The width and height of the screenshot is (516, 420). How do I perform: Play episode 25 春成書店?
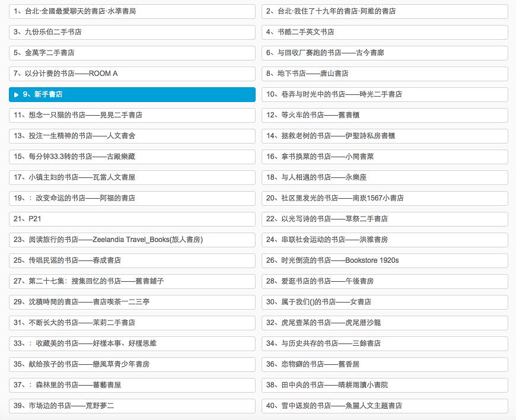(x=132, y=260)
